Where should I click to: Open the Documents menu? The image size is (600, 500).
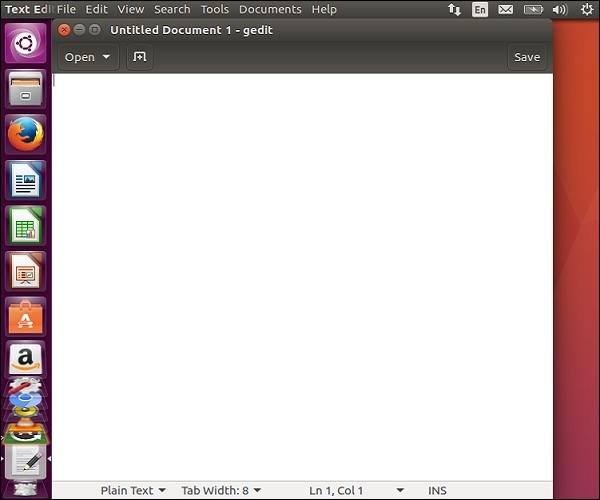point(270,9)
